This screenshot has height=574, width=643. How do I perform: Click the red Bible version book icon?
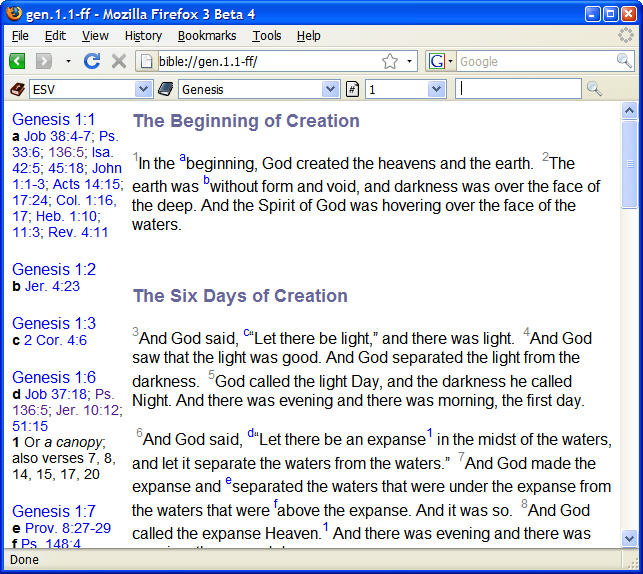[18, 89]
